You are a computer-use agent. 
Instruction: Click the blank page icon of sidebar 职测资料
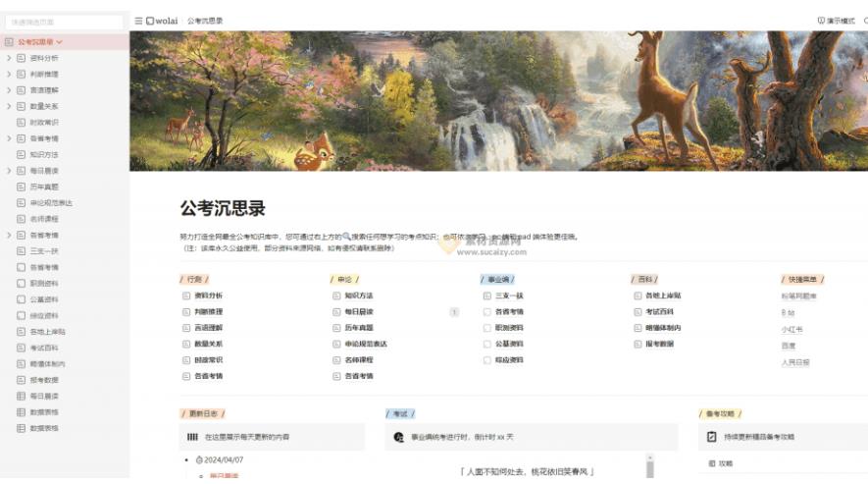(x=21, y=284)
